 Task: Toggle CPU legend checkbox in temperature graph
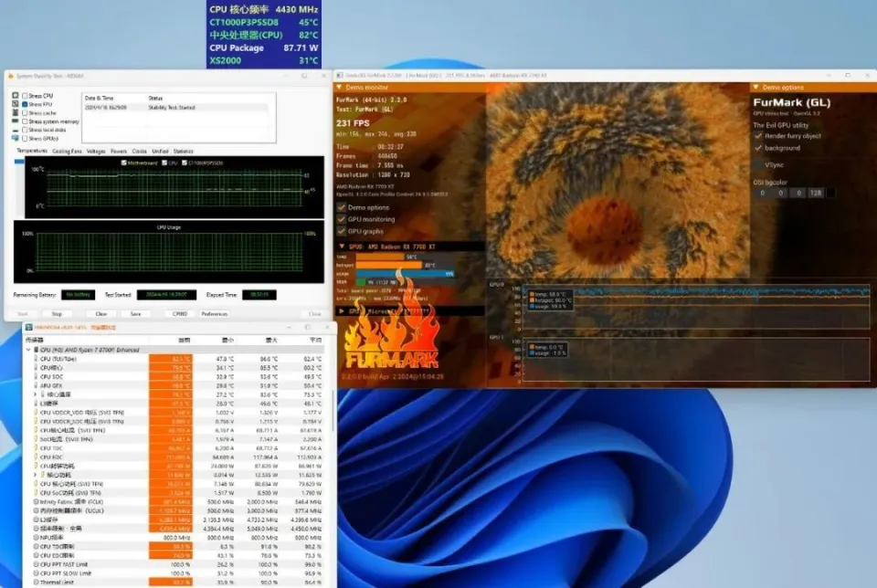pos(164,163)
